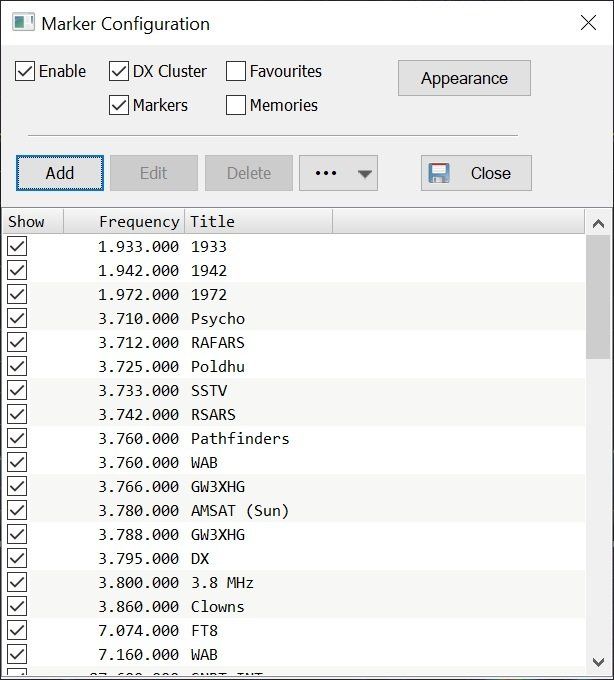
Task: Uncheck Show for the Clowns marker
Action: tap(17, 606)
